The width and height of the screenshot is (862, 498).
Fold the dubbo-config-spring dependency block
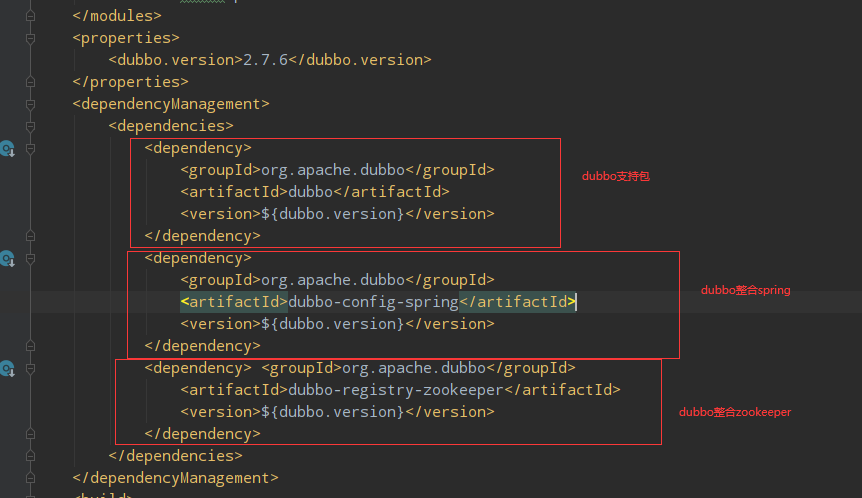31,258
